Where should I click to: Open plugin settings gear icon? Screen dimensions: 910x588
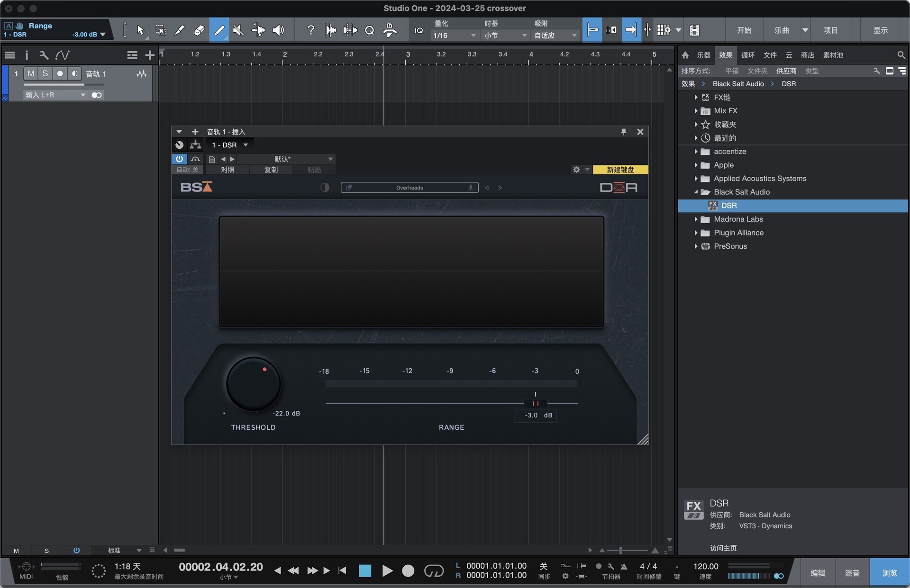[x=576, y=170]
